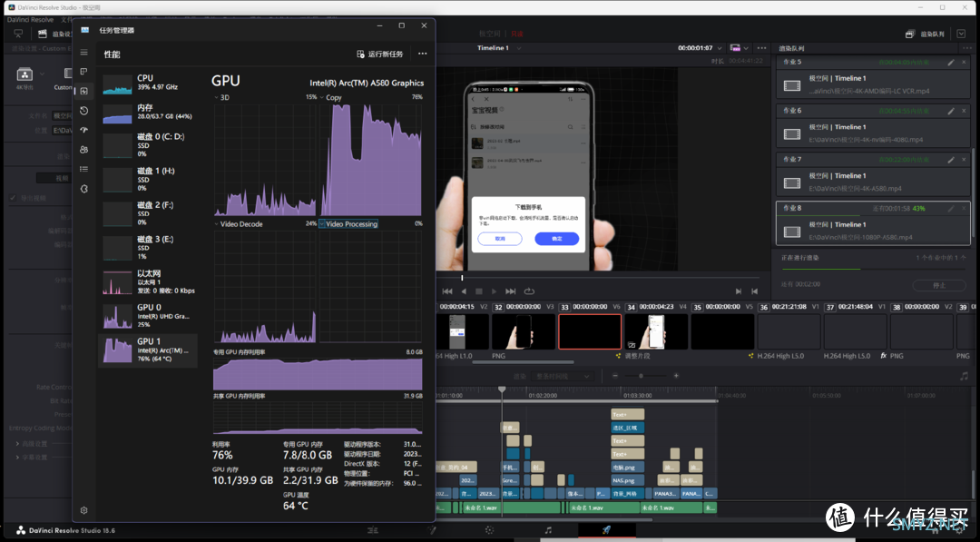Open Services icon in Task Manager sidebar

(83, 189)
